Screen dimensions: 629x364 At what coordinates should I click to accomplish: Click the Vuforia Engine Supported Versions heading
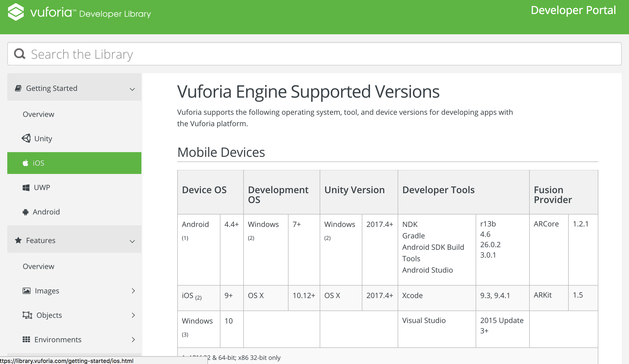tap(308, 92)
